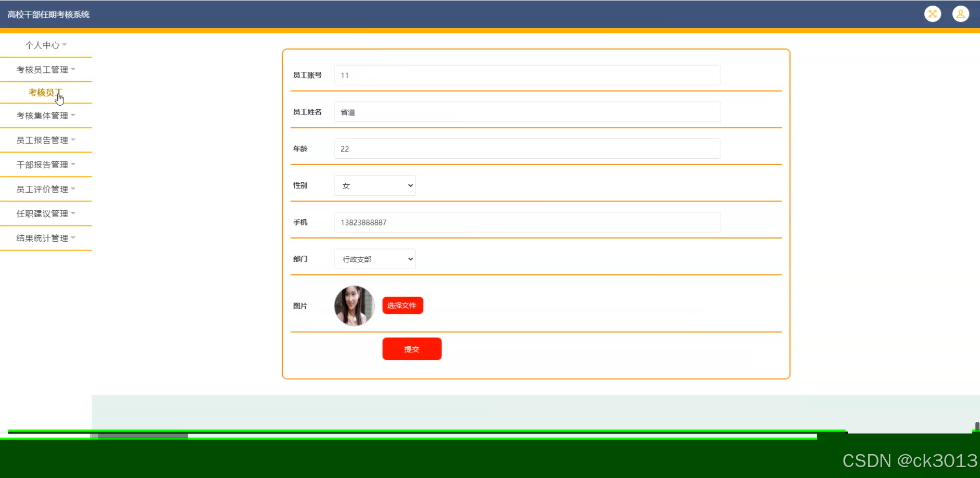Click the horizontal scrollbar at bottom
The height and width of the screenshot is (478, 980).
[x=141, y=436]
